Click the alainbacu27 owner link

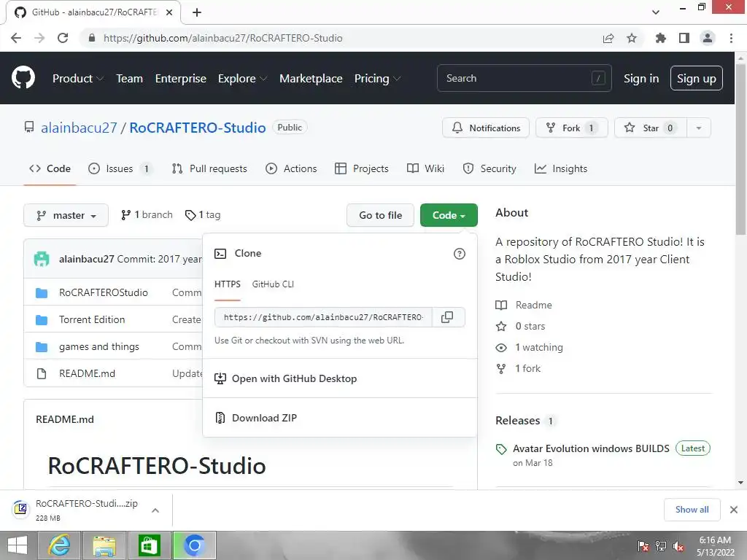pos(79,128)
